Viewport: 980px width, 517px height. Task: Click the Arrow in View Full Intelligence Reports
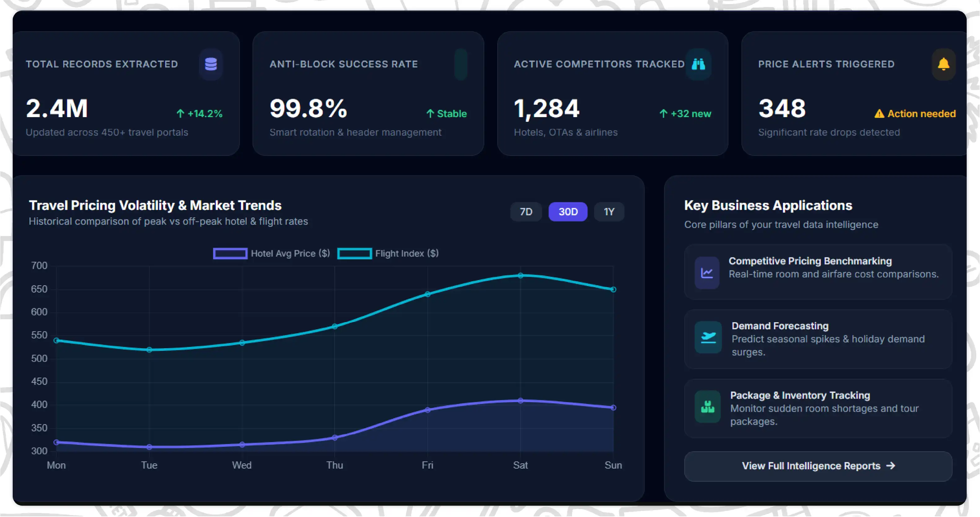coord(890,466)
